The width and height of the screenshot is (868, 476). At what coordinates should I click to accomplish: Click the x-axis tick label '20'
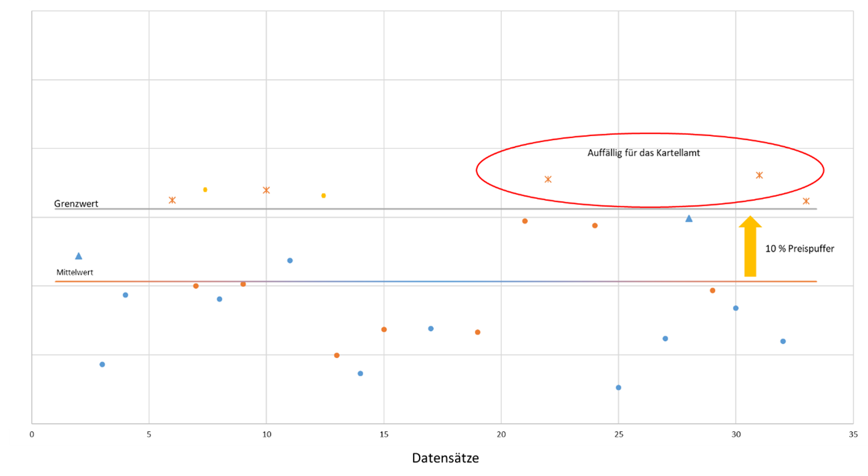click(501, 433)
